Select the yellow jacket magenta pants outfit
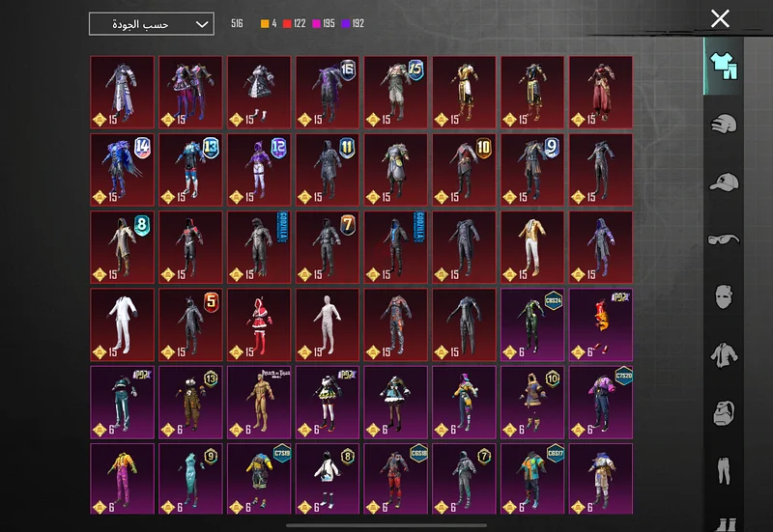Viewport: 773px width, 532px height. pyautogui.click(x=123, y=479)
